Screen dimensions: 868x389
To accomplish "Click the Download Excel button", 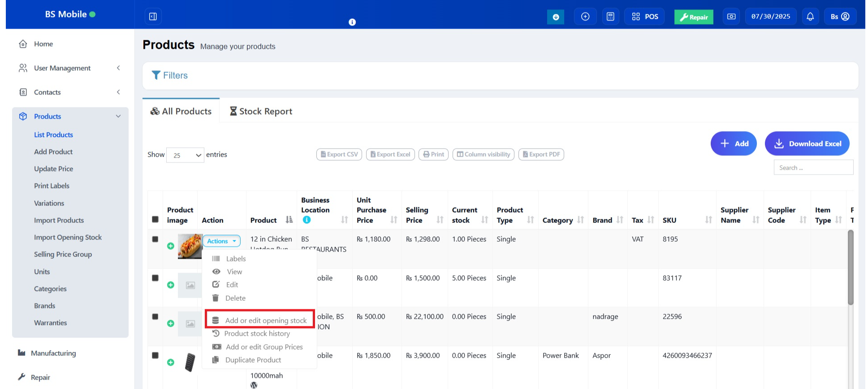I will [x=807, y=144].
